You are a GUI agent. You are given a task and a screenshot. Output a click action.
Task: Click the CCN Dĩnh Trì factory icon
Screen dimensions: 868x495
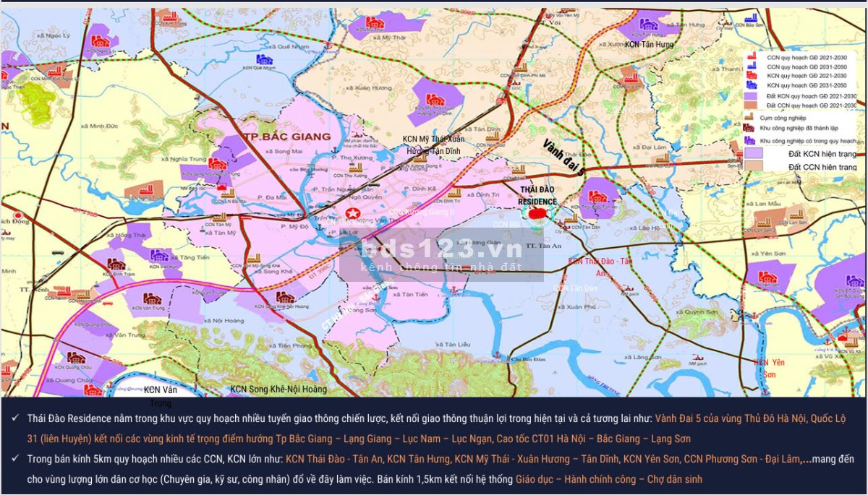454,193
